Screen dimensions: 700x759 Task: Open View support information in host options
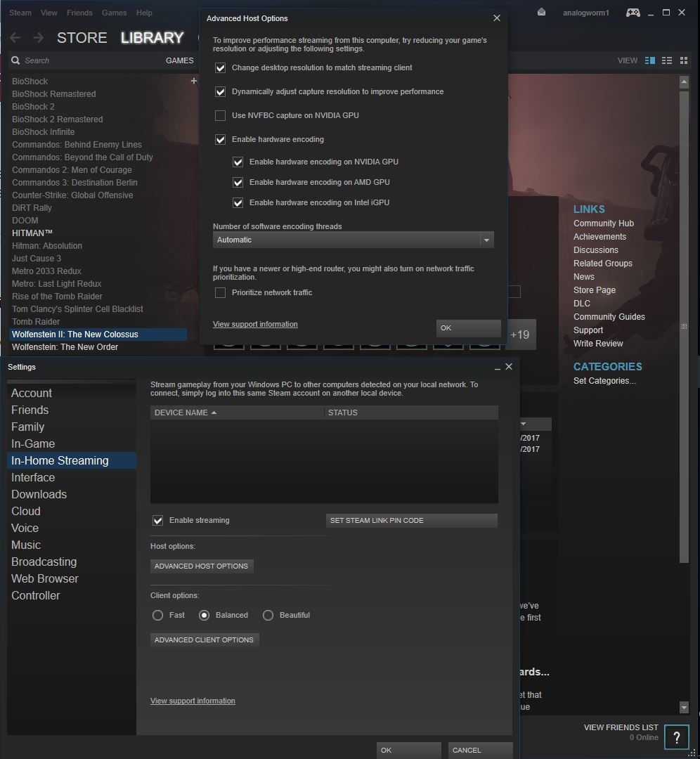point(255,324)
